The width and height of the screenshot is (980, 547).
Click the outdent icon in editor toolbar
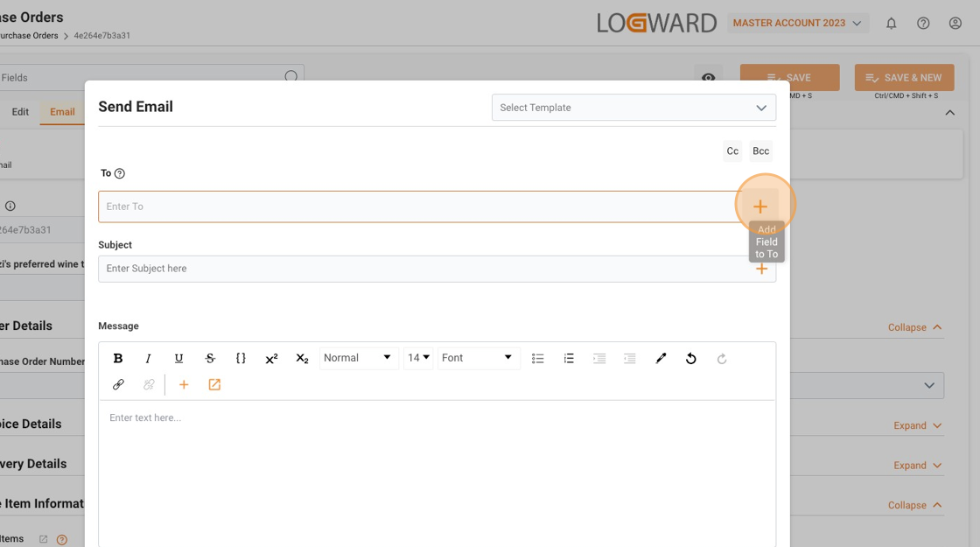tap(629, 358)
